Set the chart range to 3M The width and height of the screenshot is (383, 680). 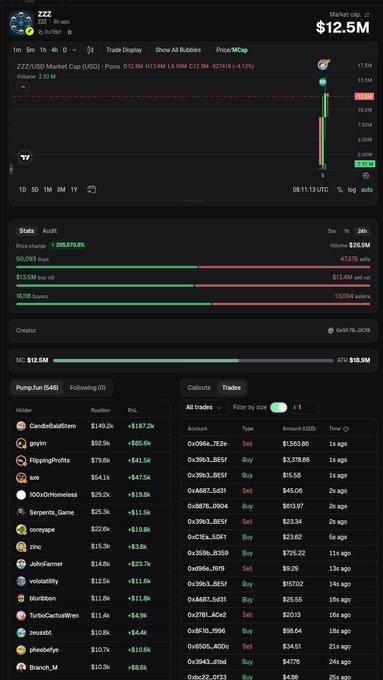click(x=61, y=190)
